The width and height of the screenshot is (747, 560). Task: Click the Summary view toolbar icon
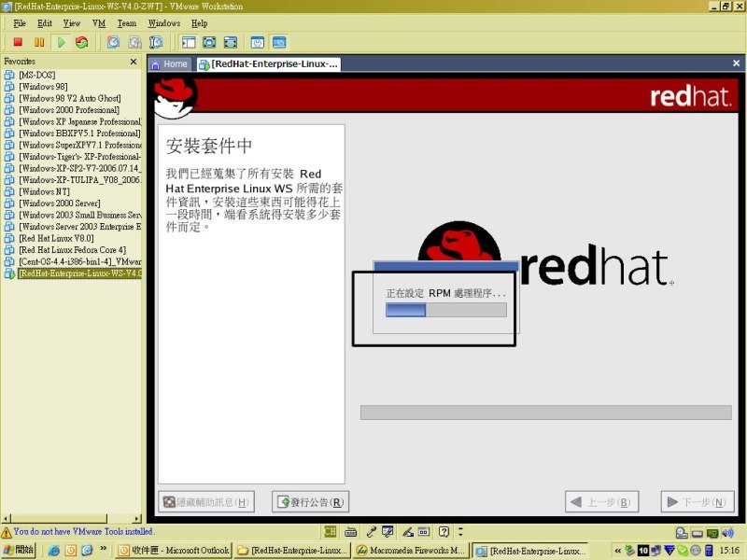tap(258, 42)
